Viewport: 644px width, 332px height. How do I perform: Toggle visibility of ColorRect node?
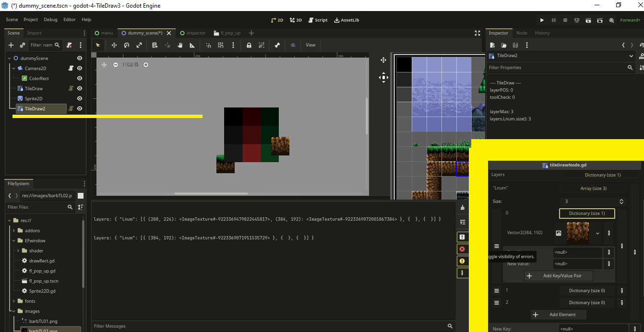click(x=80, y=78)
